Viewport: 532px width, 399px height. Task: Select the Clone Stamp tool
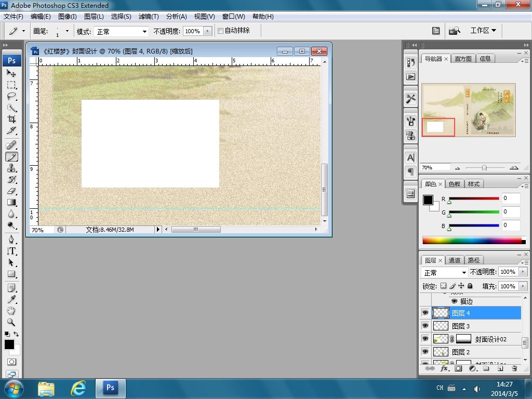(11, 168)
